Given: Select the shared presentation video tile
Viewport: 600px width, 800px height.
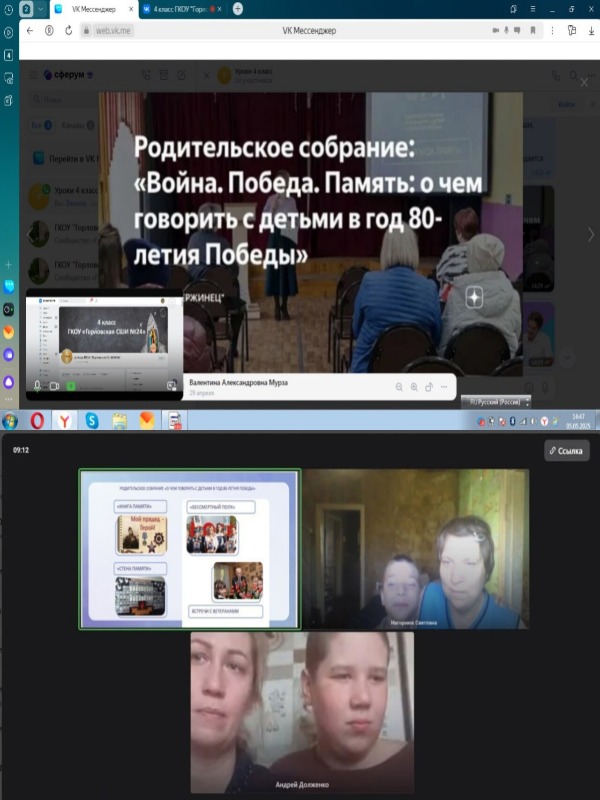Looking at the screenshot, I should click(x=190, y=549).
